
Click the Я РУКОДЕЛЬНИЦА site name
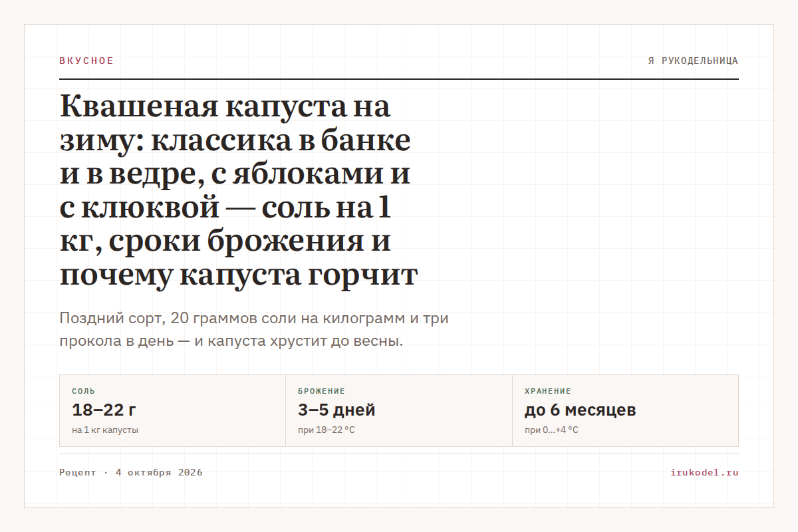click(x=693, y=61)
